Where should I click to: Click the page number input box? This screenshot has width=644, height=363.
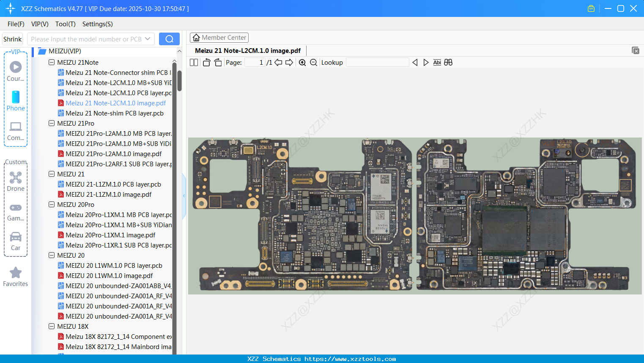pyautogui.click(x=255, y=63)
